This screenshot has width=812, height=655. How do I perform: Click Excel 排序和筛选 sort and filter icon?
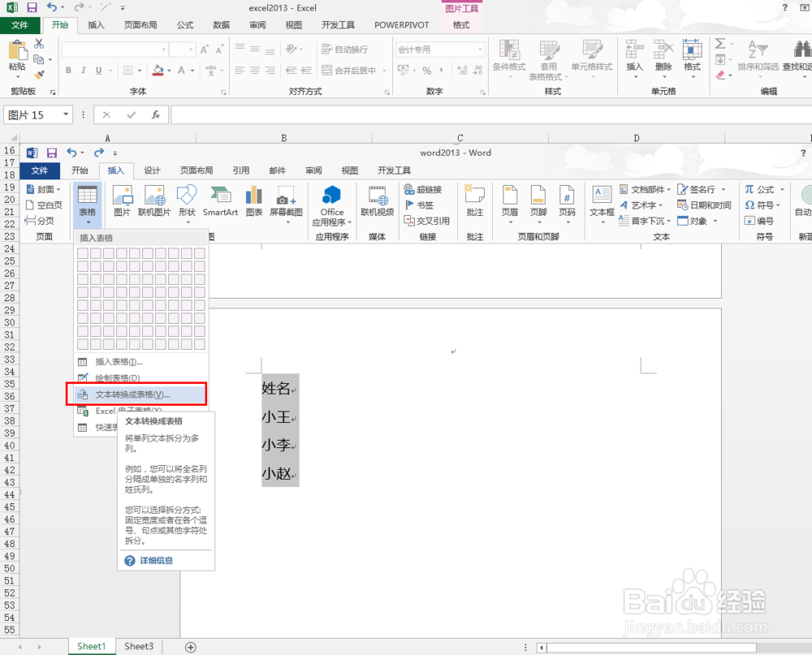pyautogui.click(x=758, y=50)
